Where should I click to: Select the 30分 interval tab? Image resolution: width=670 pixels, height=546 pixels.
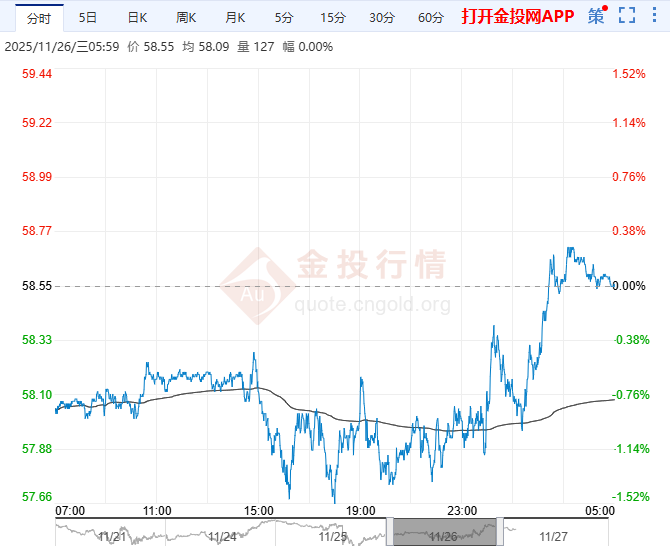(x=382, y=18)
